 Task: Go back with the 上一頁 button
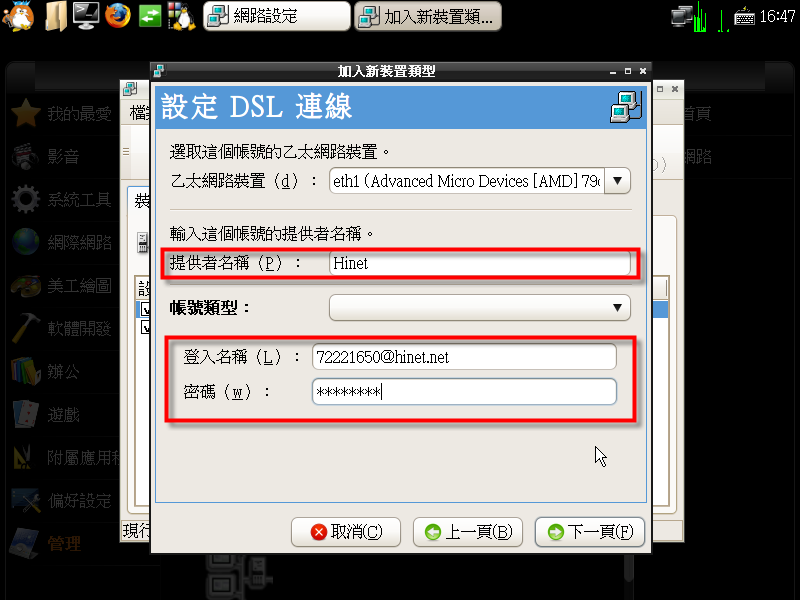[468, 532]
